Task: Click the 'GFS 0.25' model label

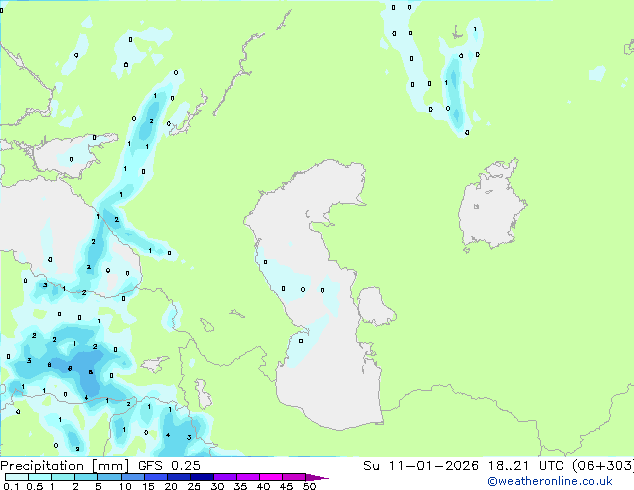Action: coord(169,466)
